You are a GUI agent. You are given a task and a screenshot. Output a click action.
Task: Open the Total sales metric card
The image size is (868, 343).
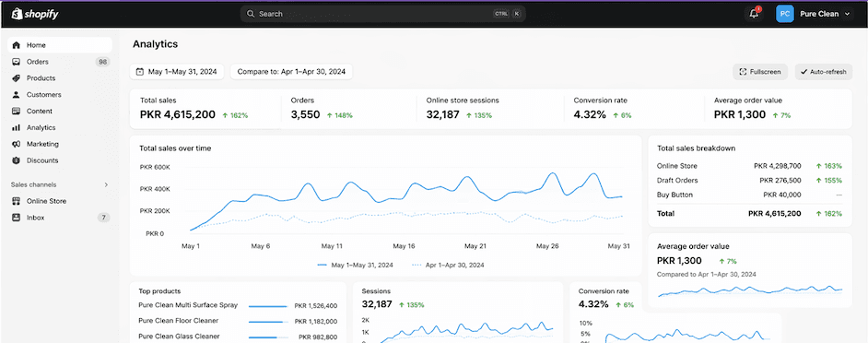click(205, 109)
